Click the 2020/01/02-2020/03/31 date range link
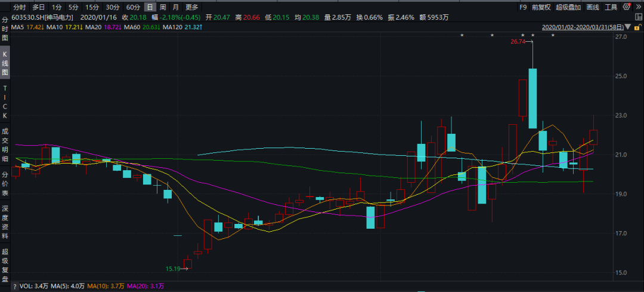644x292 pixels. coord(582,27)
